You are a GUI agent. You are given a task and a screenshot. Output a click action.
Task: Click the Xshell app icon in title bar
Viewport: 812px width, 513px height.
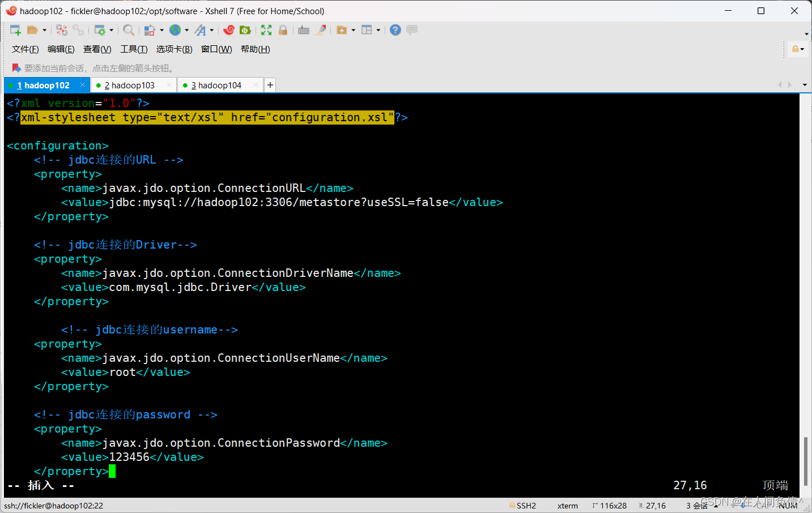[x=11, y=11]
